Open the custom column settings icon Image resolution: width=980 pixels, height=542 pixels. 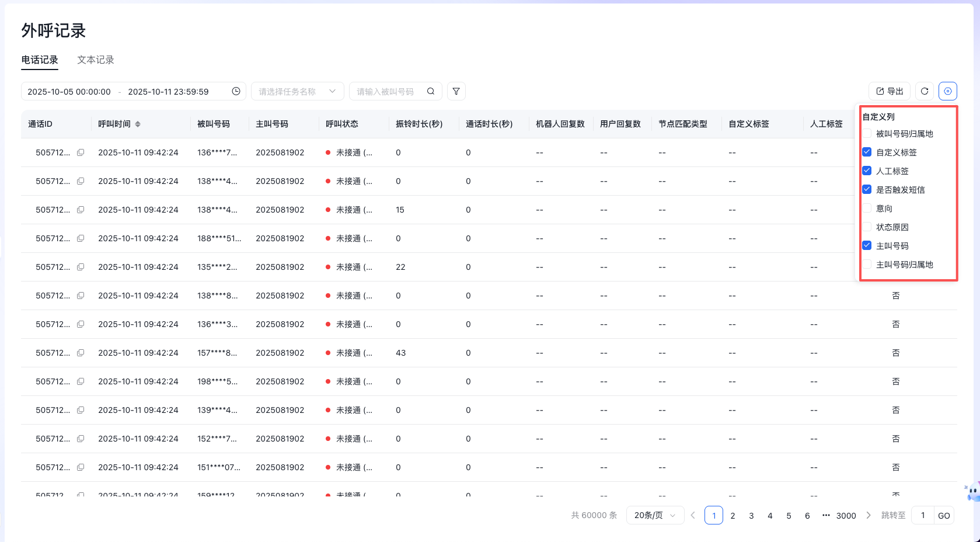(948, 91)
